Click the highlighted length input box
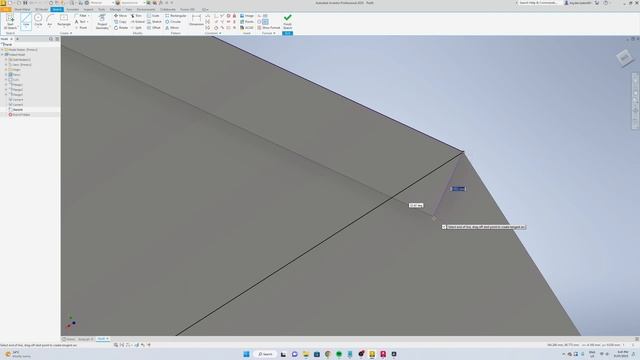The height and width of the screenshot is (360, 640). coord(458,189)
